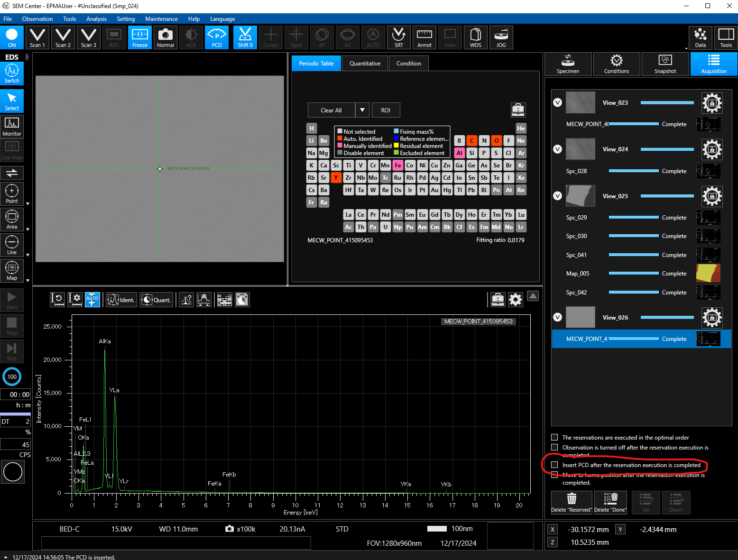This screenshot has height=560, width=738.
Task: Click the Freeze toolbar icon
Action: coord(139,37)
